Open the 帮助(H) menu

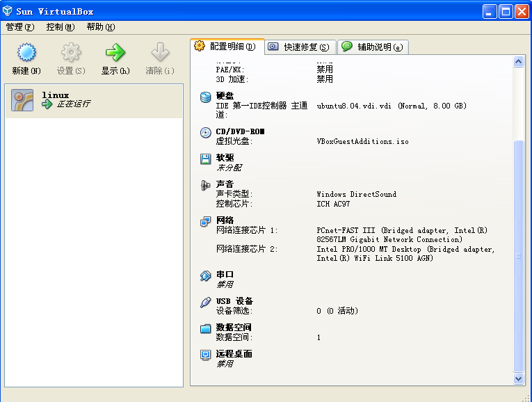[x=101, y=27]
